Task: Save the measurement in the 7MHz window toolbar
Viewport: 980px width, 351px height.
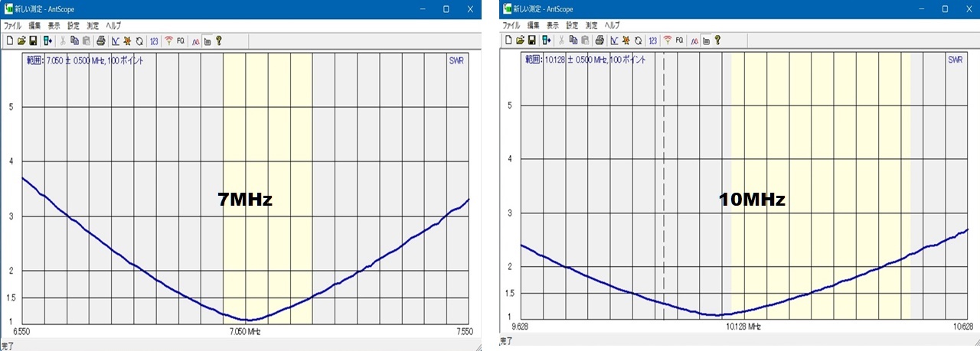Action: click(33, 41)
